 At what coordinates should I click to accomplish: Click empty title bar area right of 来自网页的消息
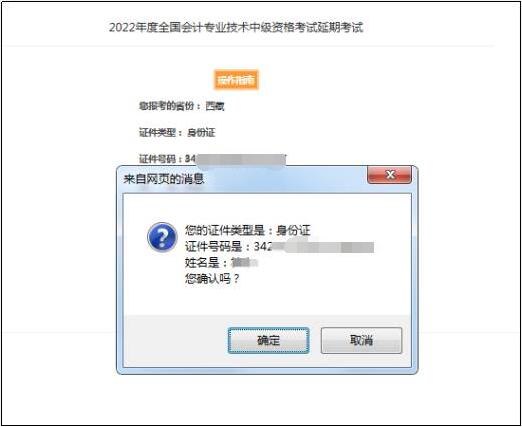pyautogui.click(x=285, y=179)
